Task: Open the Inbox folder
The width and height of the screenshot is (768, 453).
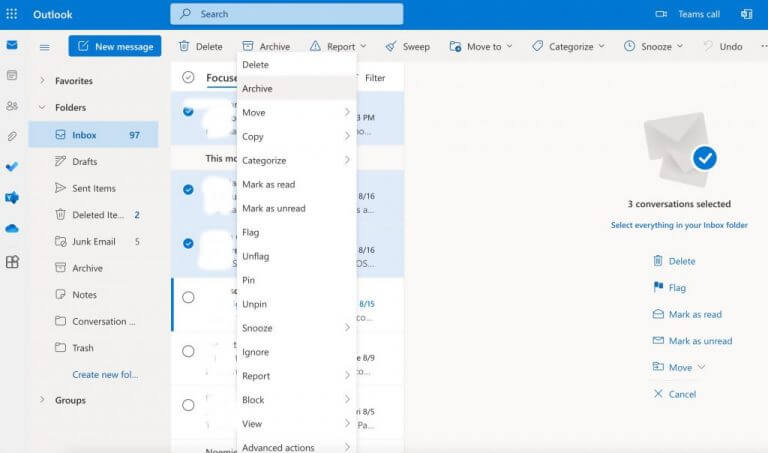Action: point(94,135)
